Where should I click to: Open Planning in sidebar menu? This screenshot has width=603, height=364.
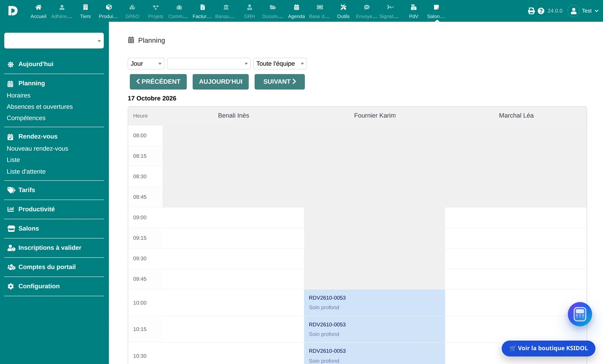[x=31, y=83]
